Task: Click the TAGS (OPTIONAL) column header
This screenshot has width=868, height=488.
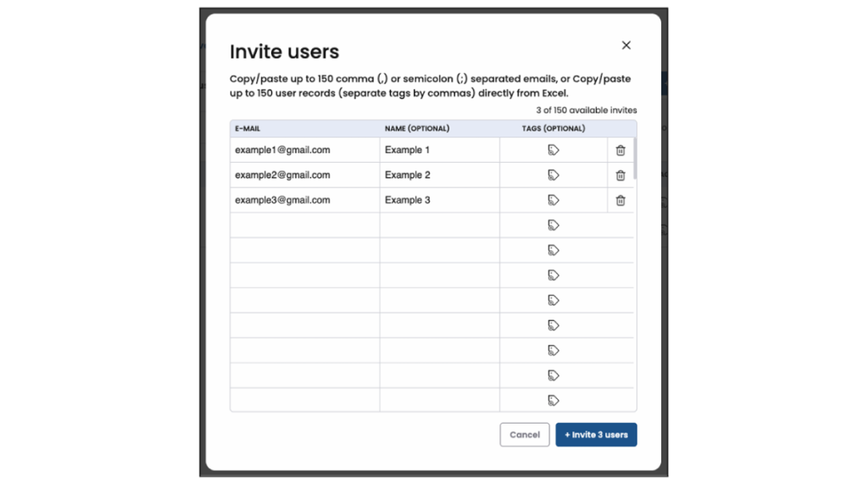Action: 554,129
